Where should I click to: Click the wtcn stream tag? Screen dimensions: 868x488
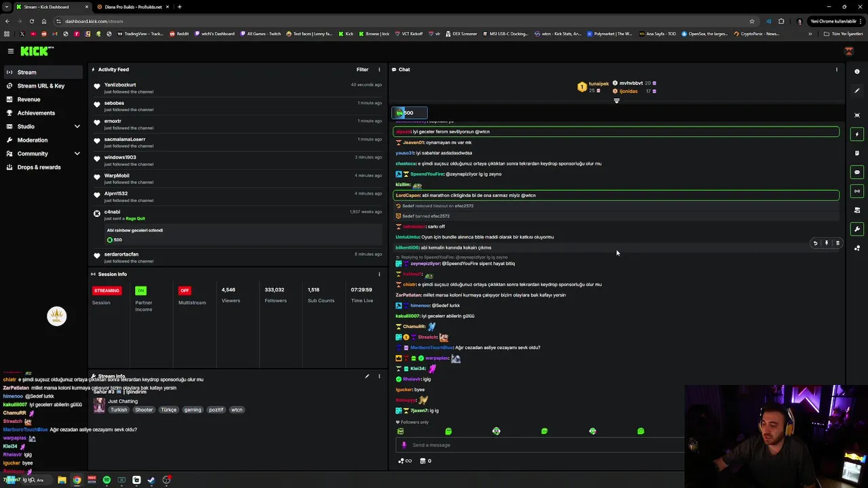point(237,409)
